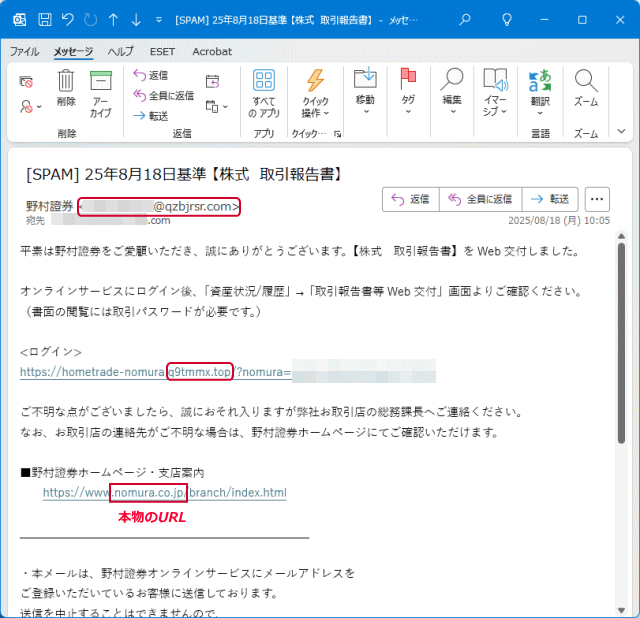This screenshot has width=640, height=618.
Task: Go to previous item with up arrow
Action: point(113,20)
